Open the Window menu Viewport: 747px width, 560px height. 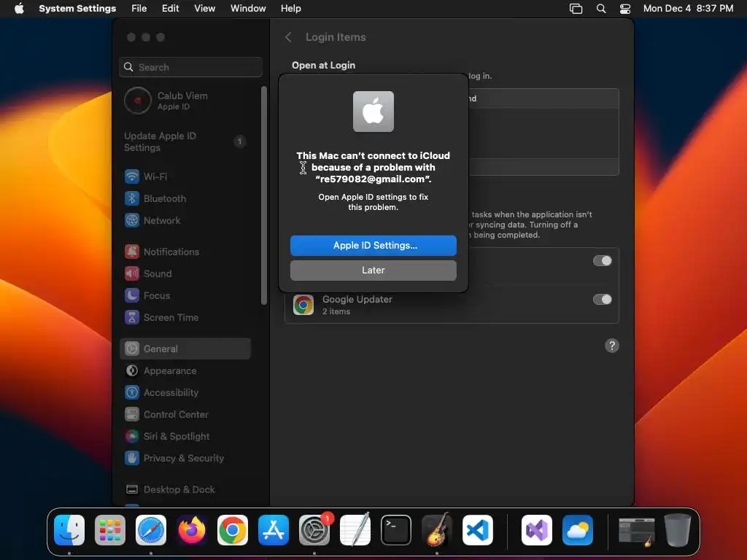pos(248,9)
